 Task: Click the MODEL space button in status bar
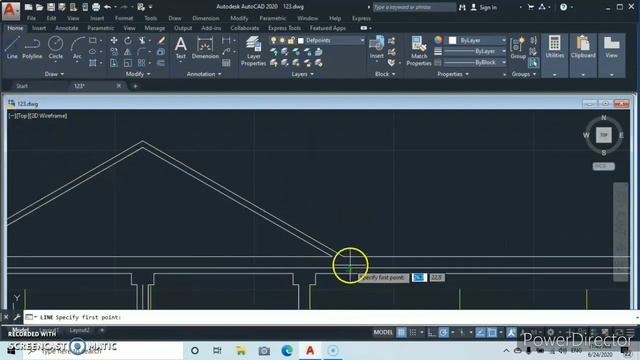pyautogui.click(x=383, y=332)
